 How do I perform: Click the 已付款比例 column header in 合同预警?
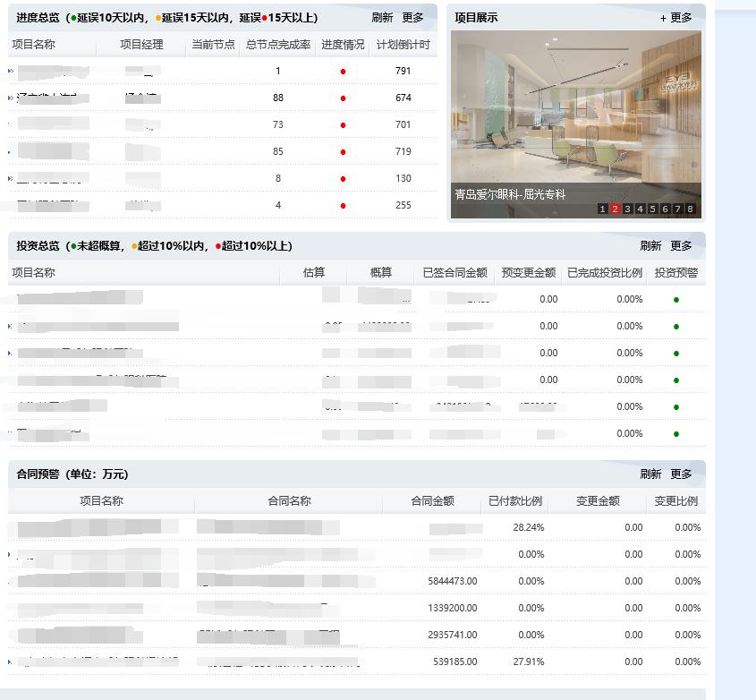[515, 501]
